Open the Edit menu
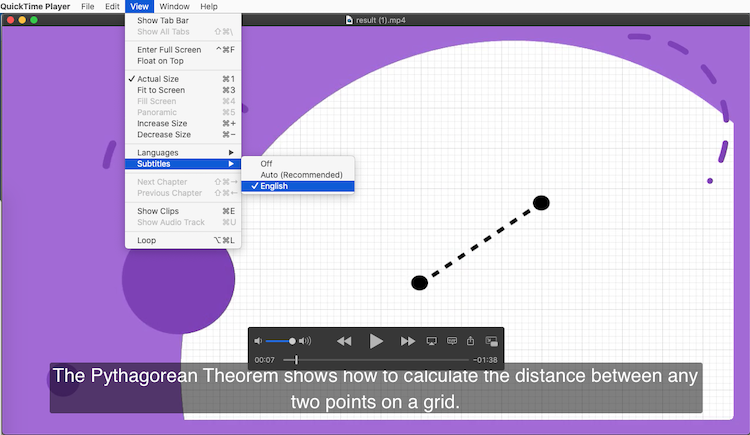The height and width of the screenshot is (435, 750). [112, 6]
